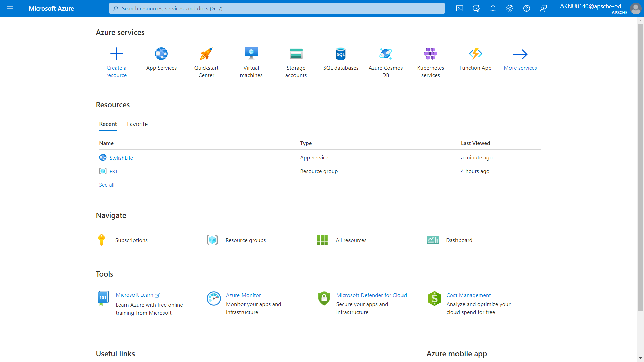Screen dimensions: 644x362
Task: Click the Create a resource plus icon
Action: pos(116,54)
